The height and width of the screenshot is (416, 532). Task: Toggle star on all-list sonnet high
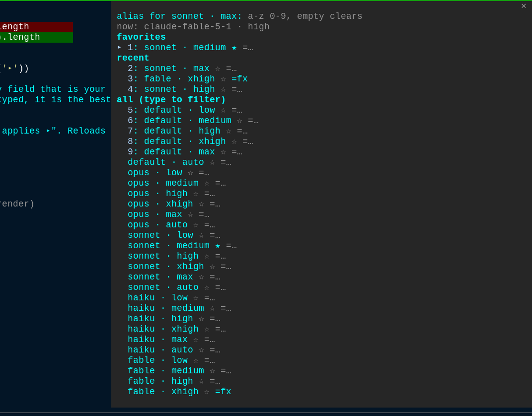tap(207, 256)
